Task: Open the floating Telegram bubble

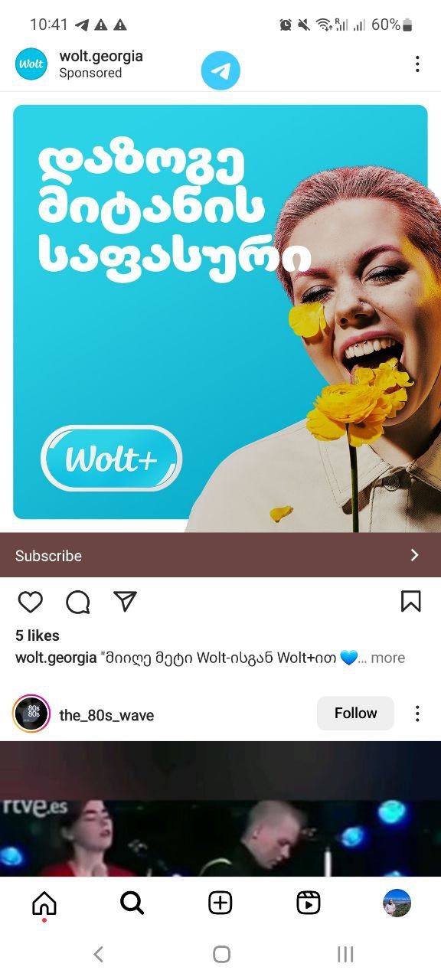Action: point(220,71)
